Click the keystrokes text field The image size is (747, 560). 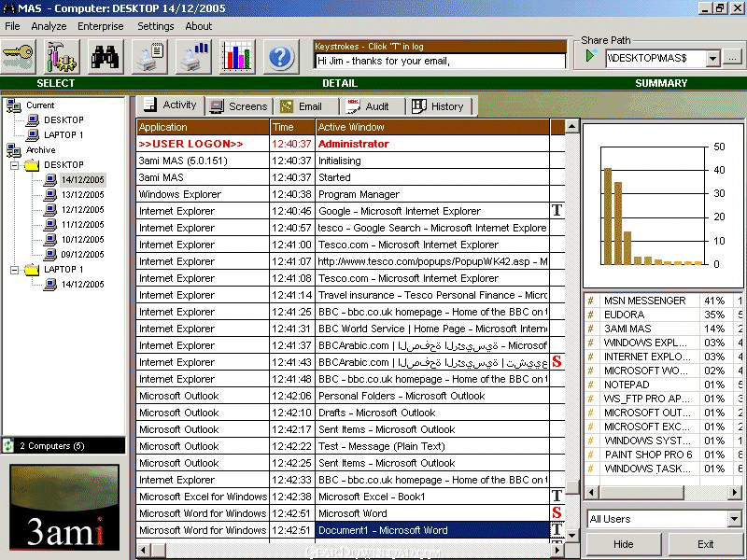point(440,61)
